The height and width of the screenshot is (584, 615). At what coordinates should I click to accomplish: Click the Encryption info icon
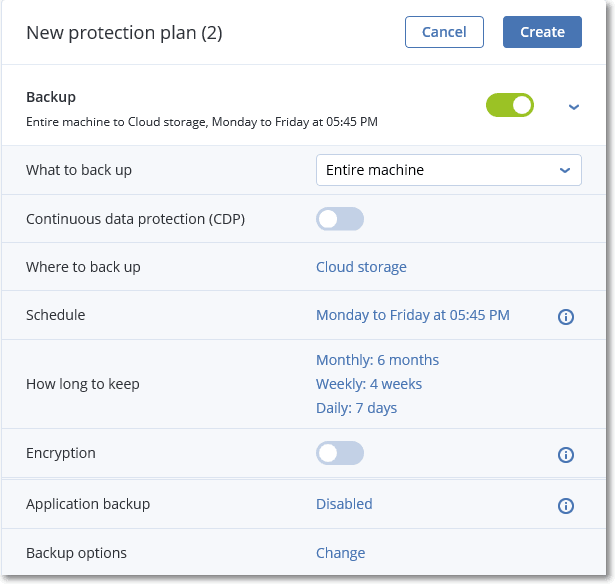[x=565, y=455]
